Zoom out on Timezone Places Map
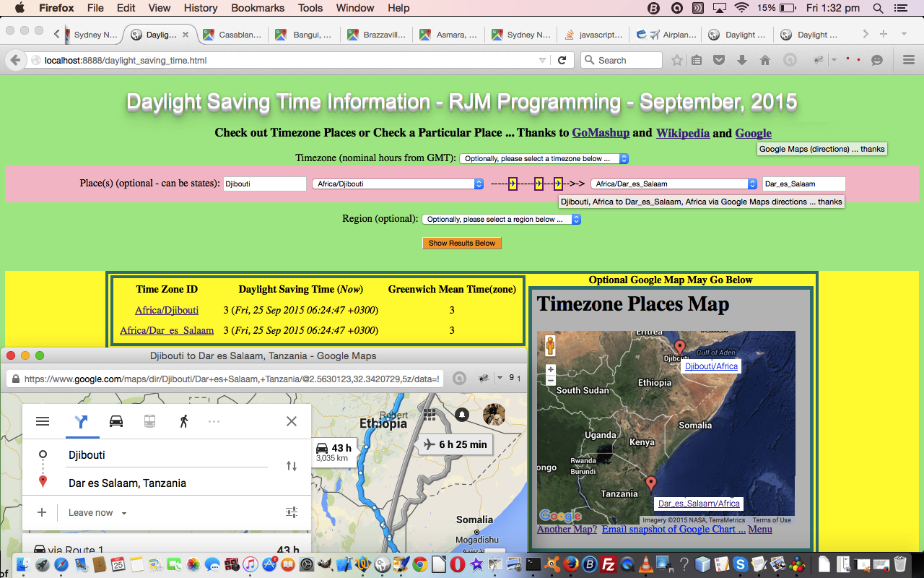The height and width of the screenshot is (578, 924). tap(551, 380)
